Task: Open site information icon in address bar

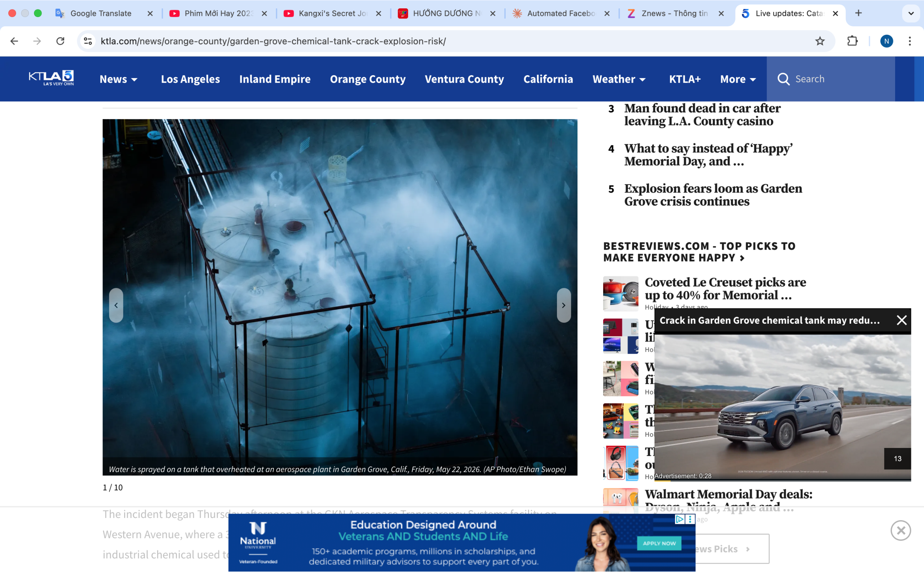Action: pos(88,41)
